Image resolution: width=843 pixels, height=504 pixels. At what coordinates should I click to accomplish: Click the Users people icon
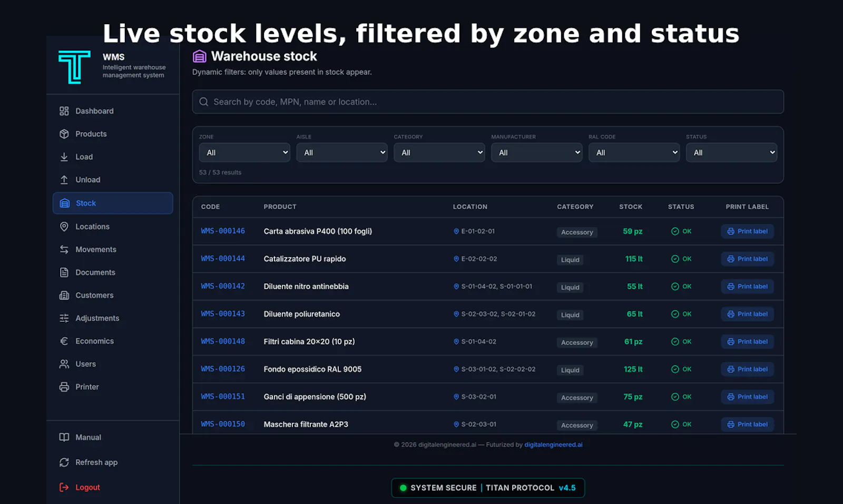point(64,364)
